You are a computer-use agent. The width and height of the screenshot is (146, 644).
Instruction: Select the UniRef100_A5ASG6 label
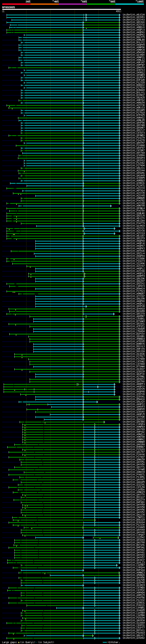pos(134,53)
